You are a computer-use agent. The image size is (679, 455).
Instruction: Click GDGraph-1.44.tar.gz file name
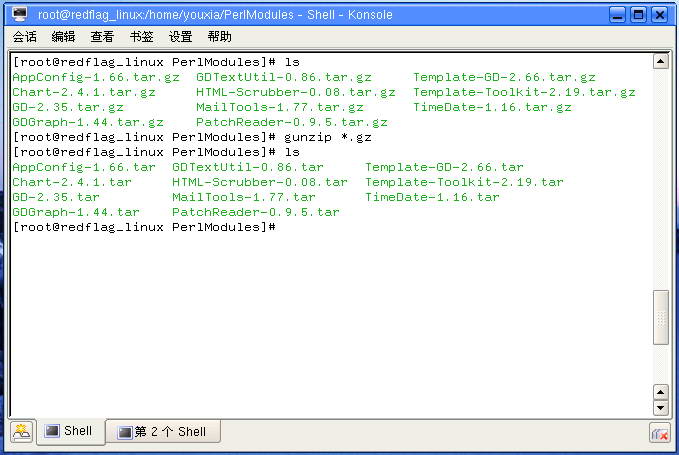(88, 123)
